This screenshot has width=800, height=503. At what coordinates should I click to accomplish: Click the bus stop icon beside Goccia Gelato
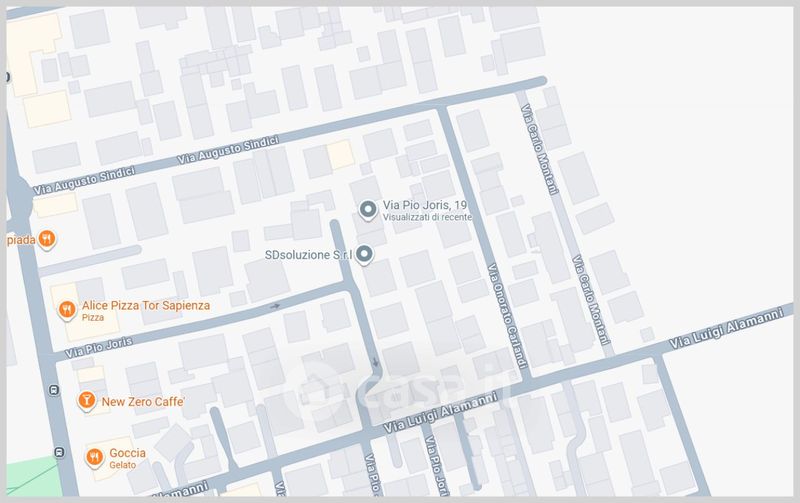[x=60, y=452]
